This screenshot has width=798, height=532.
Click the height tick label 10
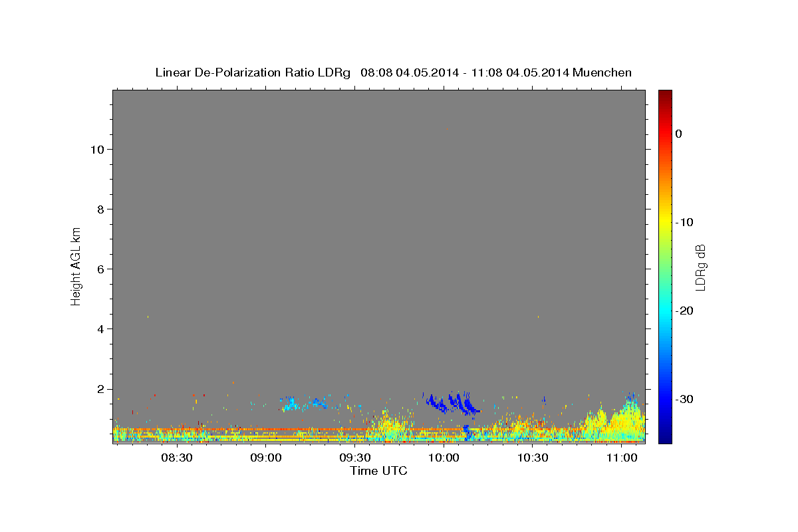[x=97, y=150]
